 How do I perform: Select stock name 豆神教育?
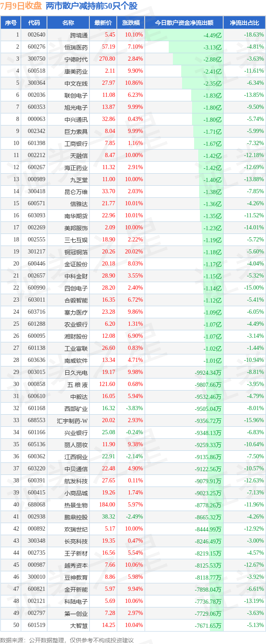(x=76, y=577)
